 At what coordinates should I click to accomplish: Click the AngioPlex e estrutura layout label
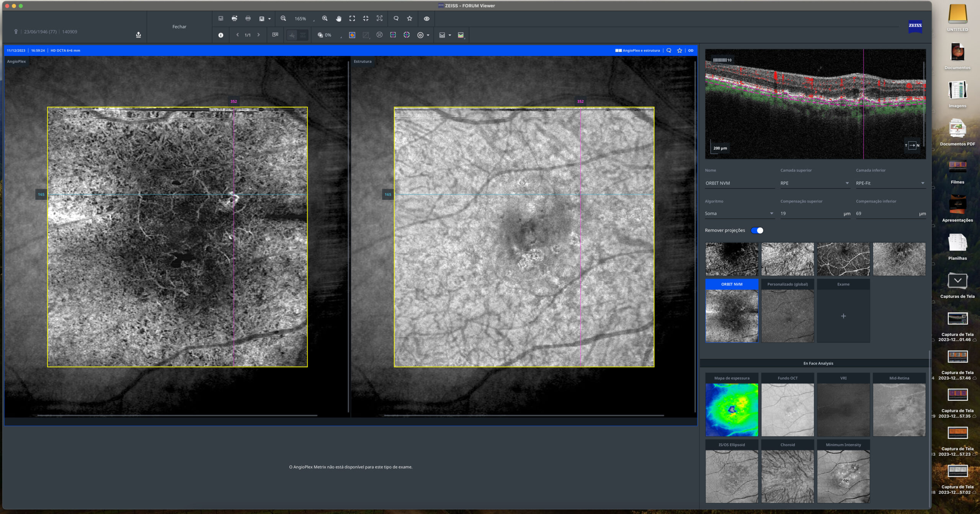pyautogui.click(x=641, y=51)
